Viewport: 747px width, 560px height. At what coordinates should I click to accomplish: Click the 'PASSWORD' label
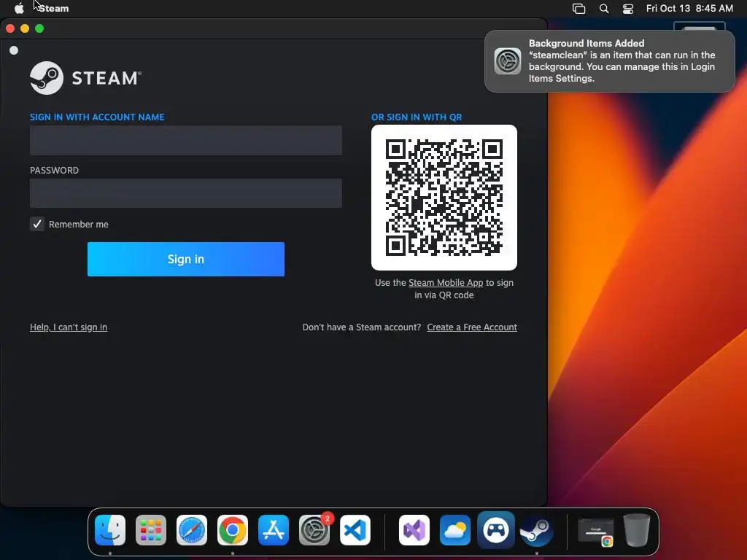[x=54, y=171]
